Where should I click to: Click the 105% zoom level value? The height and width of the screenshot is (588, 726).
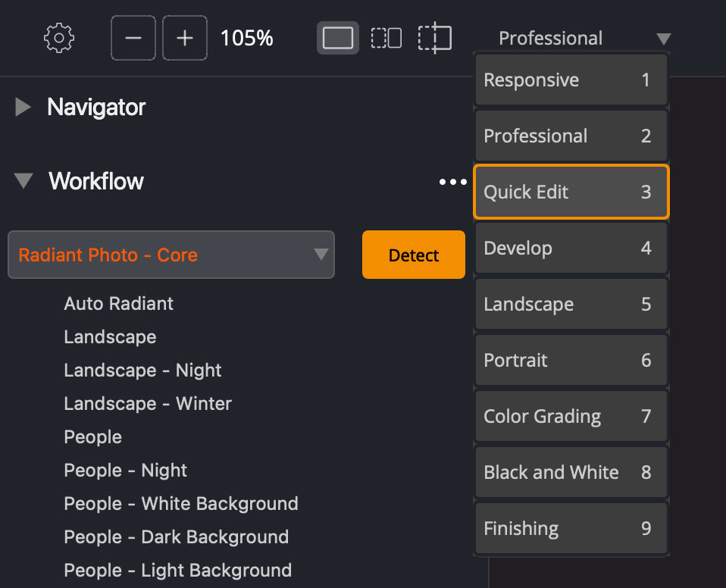pyautogui.click(x=246, y=39)
